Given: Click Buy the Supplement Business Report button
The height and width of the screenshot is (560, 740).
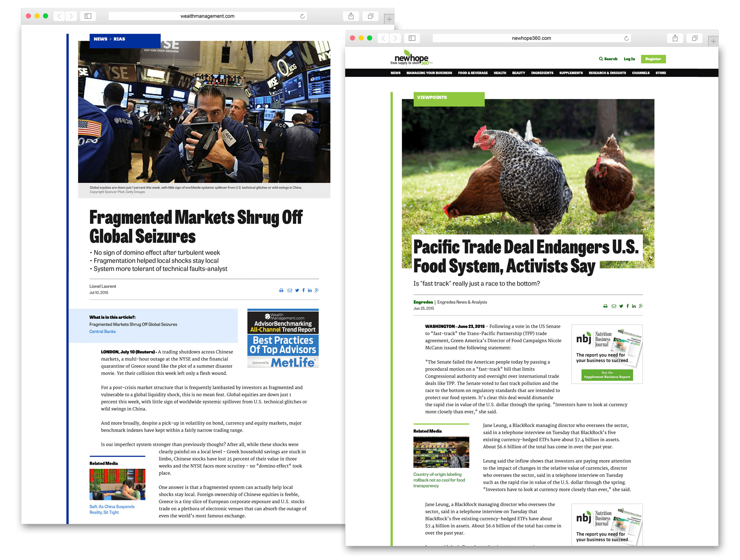Looking at the screenshot, I should click(x=607, y=375).
